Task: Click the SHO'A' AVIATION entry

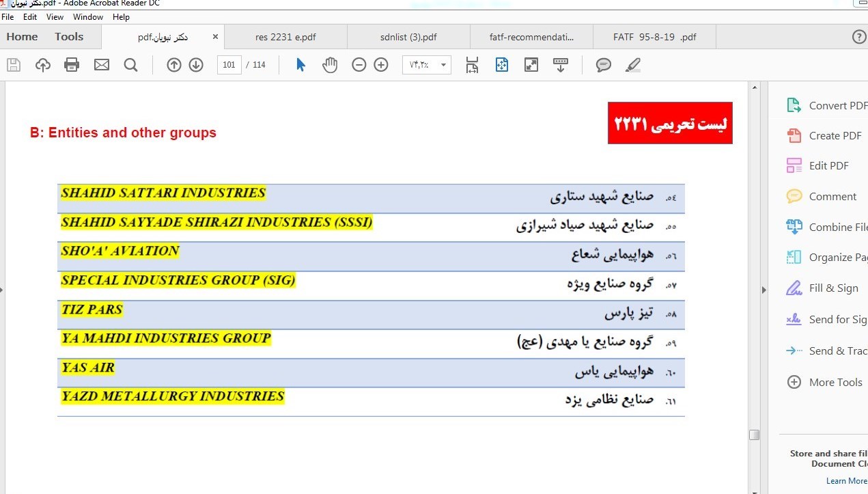Action: pyautogui.click(x=120, y=251)
